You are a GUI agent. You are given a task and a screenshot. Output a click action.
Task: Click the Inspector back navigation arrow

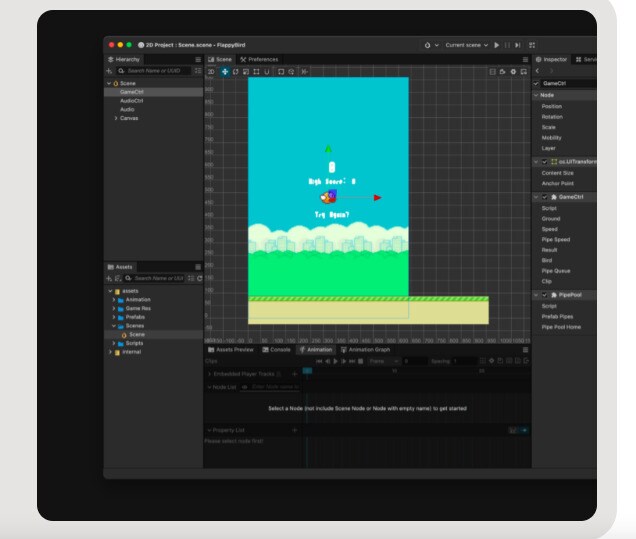click(537, 71)
